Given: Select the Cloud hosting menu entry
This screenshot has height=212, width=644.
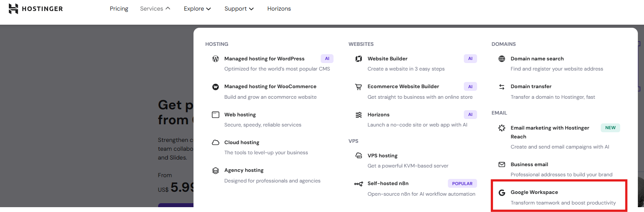Looking at the screenshot, I should [242, 142].
